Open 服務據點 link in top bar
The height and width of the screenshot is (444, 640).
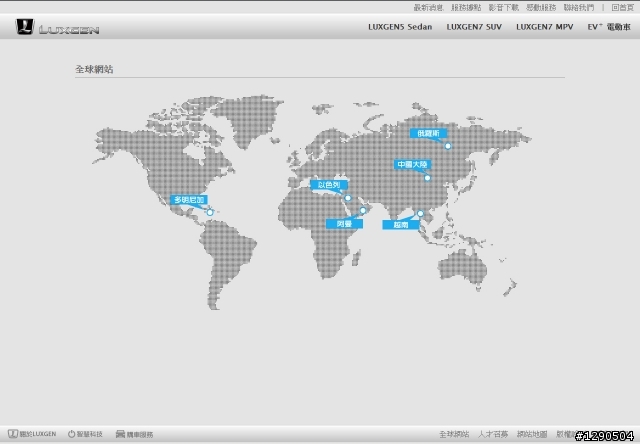(466, 7)
